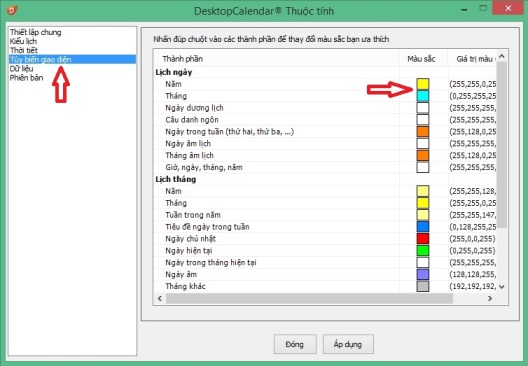Click cyan swatch for Lịch ngày Tháng
The height and width of the screenshot is (366, 528).
[x=423, y=96]
